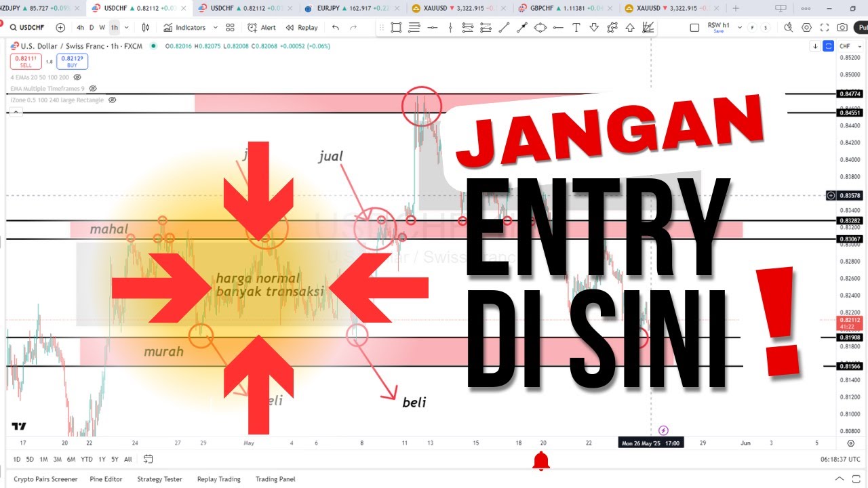
Task: Select the horizontal lines multi-line drawing tool
Action: point(414,28)
